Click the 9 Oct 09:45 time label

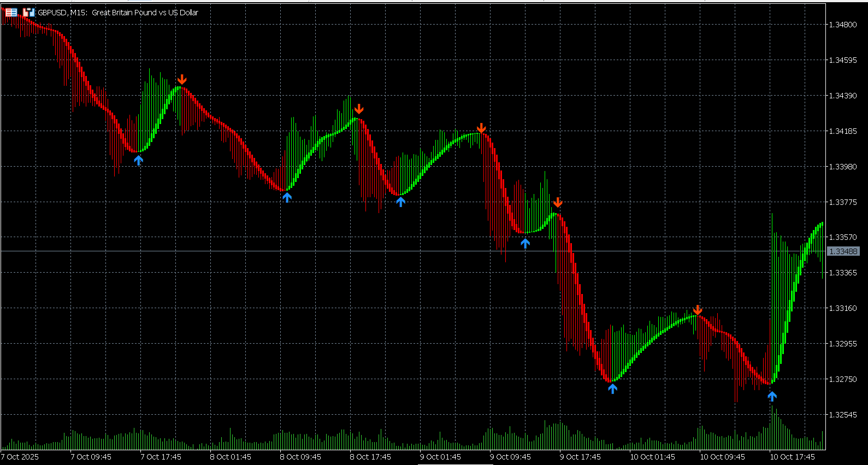510,457
